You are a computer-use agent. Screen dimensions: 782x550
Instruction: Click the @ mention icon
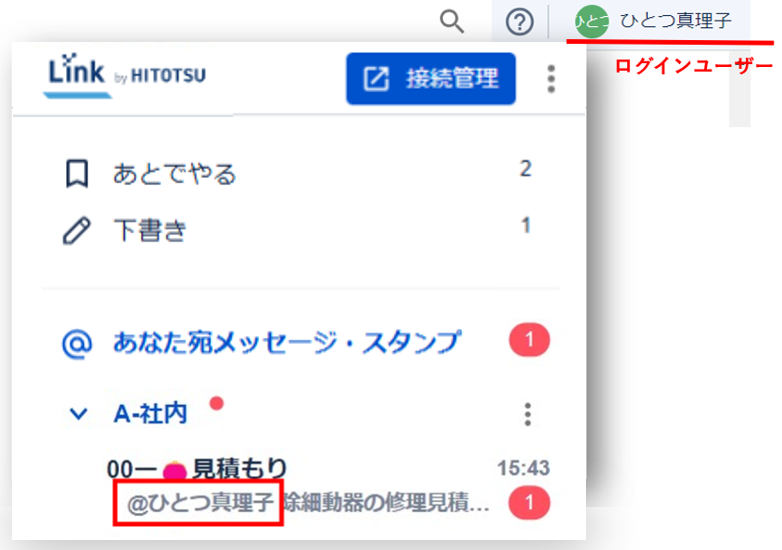77,342
